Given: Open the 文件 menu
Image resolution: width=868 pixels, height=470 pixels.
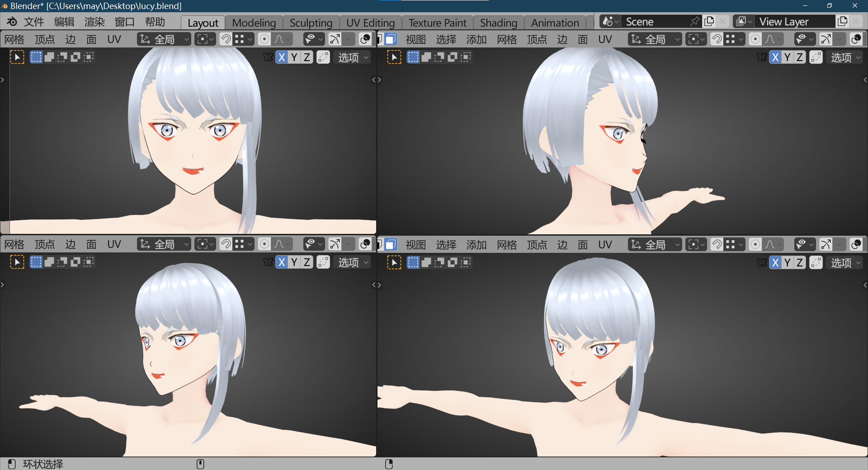Looking at the screenshot, I should [34, 21].
